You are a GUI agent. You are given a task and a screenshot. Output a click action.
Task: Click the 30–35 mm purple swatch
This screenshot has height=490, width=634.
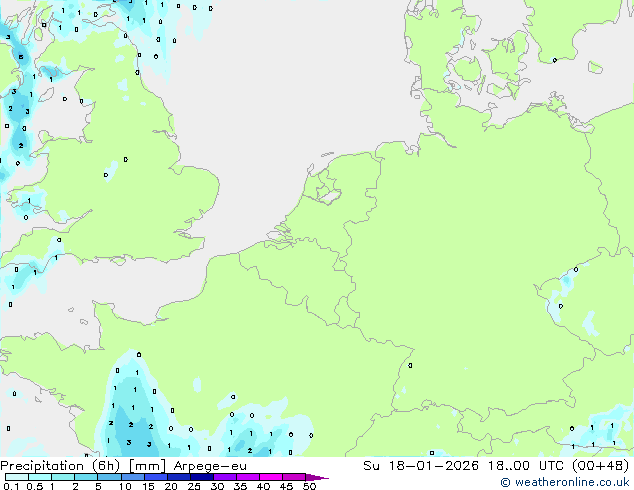click(224, 477)
